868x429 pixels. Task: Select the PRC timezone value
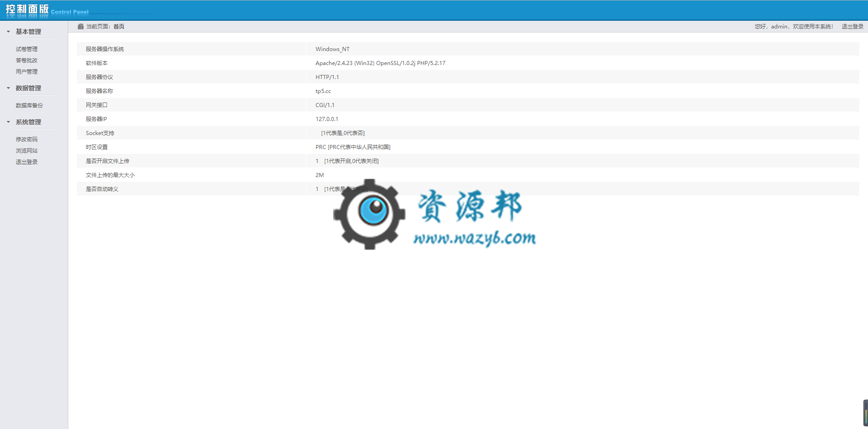coord(353,147)
